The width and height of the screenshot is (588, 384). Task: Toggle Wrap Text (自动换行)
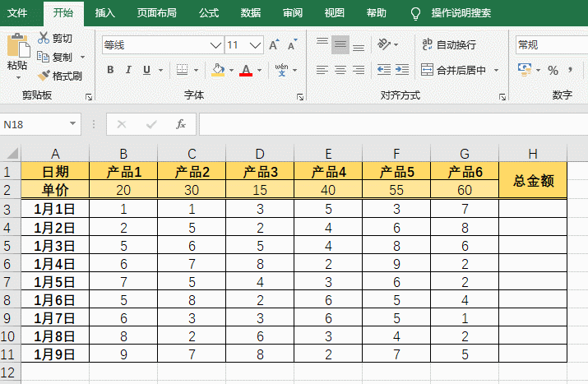point(449,44)
